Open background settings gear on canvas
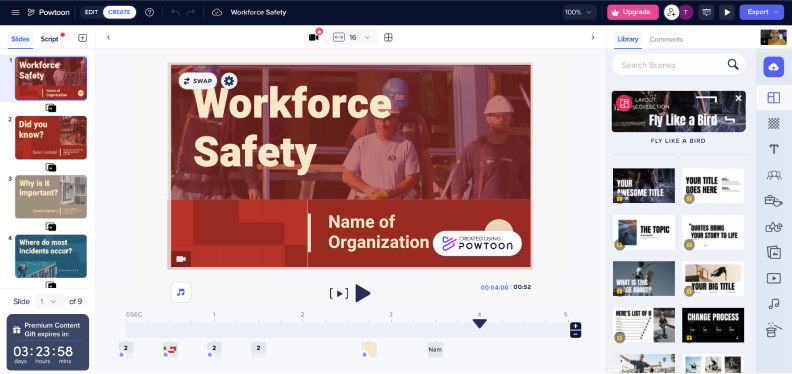The width and height of the screenshot is (792, 374). tap(229, 81)
